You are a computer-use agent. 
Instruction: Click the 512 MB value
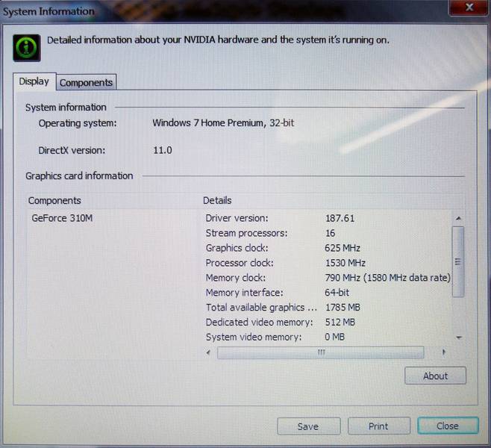coord(340,322)
